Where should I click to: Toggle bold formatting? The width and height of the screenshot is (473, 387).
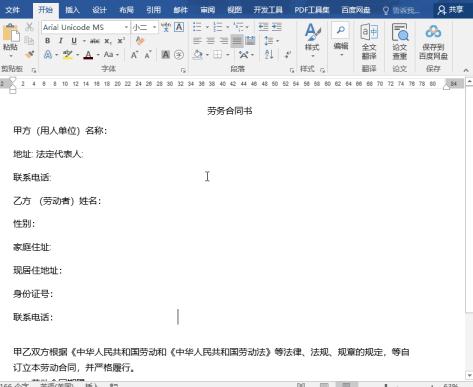click(x=47, y=41)
